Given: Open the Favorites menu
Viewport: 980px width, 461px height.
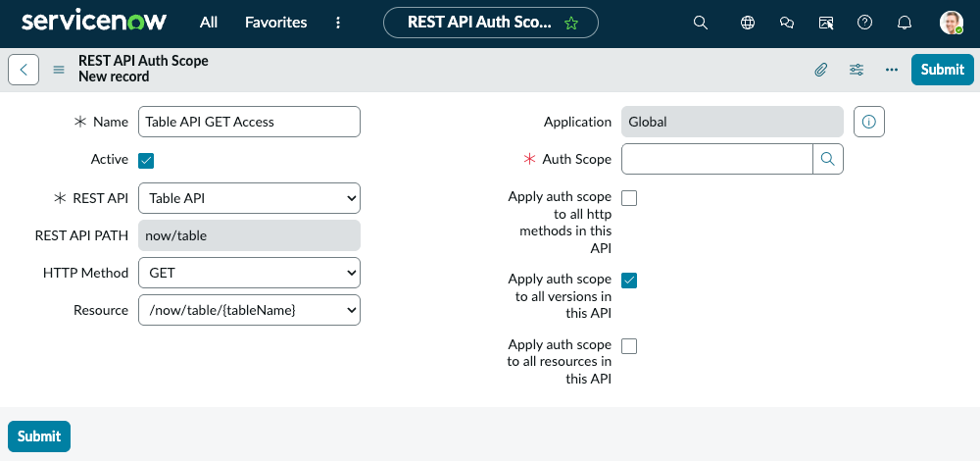Looking at the screenshot, I should 275,23.
